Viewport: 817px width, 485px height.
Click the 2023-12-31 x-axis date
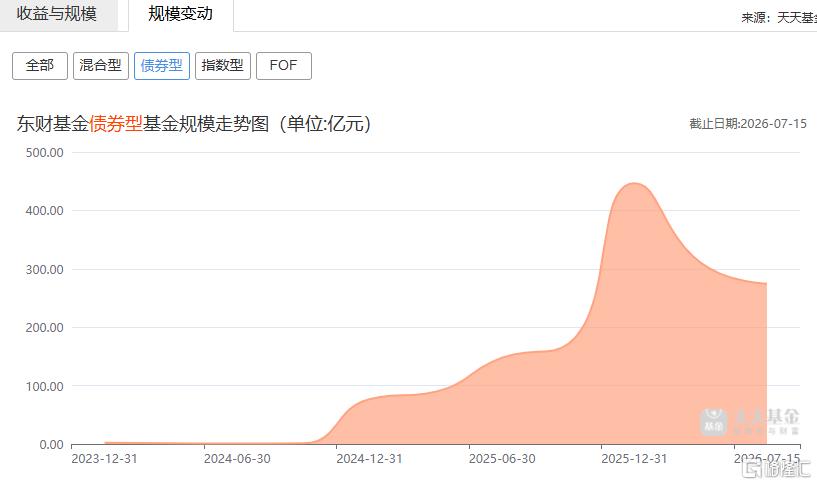coord(104,459)
